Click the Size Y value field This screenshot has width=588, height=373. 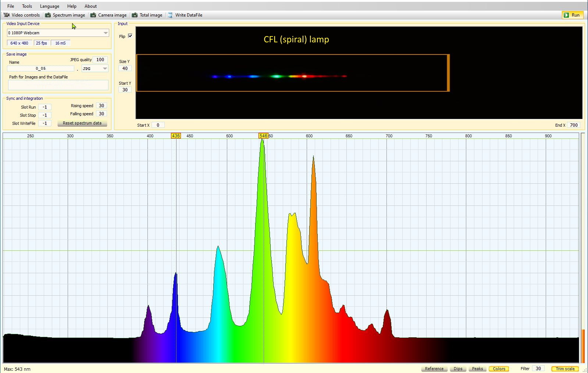[x=125, y=68]
